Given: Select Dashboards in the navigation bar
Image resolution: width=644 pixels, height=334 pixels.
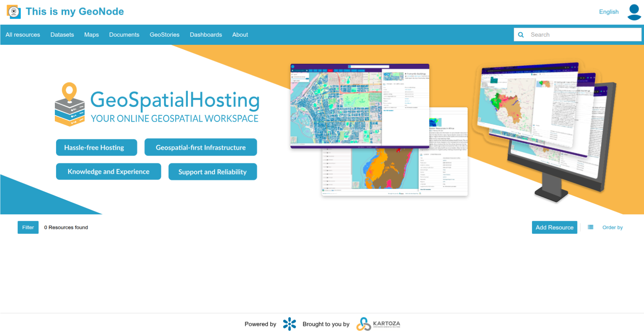Looking at the screenshot, I should (206, 35).
